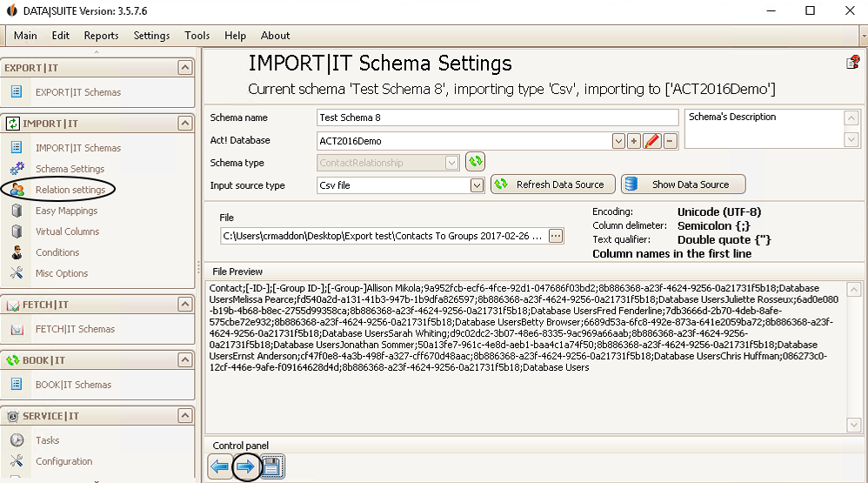Open the About menu
This screenshot has width=868, height=483.
(275, 36)
